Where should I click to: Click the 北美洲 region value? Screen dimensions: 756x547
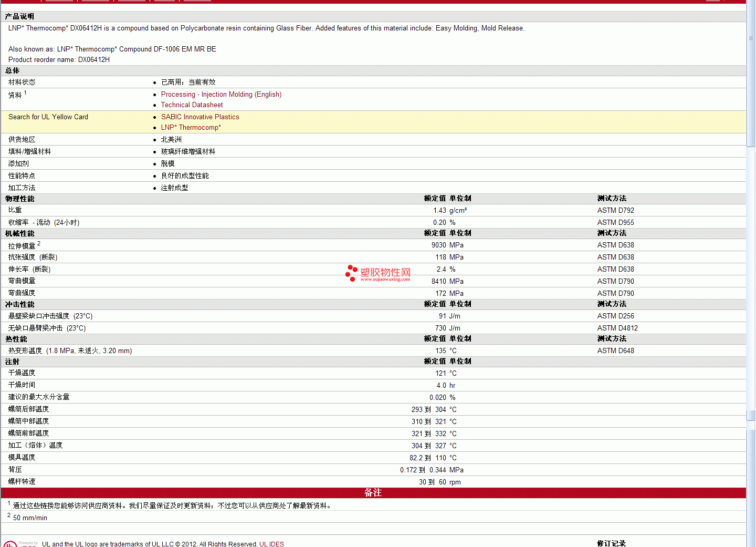tap(171, 140)
